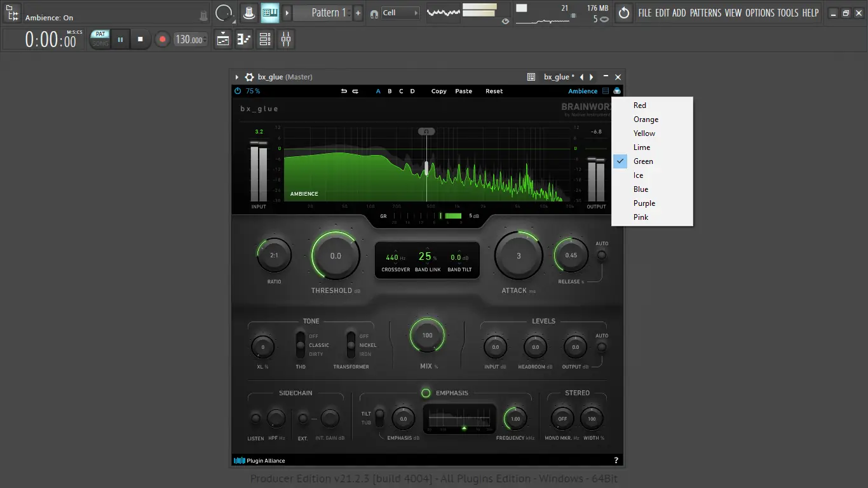
Task: Click the circular dial icon beside the hat
Action: coord(224,13)
